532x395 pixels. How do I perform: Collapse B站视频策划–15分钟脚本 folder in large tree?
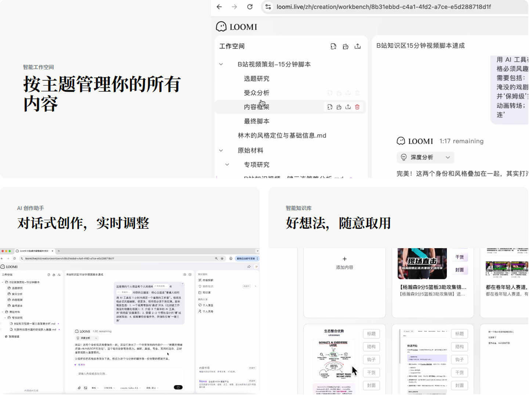point(221,64)
